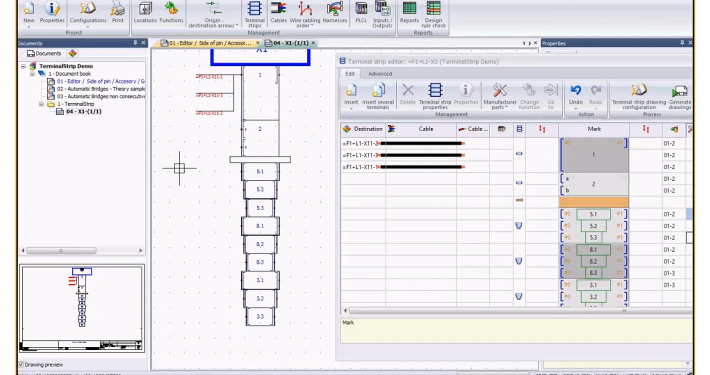The image size is (710, 375).
Task: Pin the Properties panel
Action: point(682,43)
